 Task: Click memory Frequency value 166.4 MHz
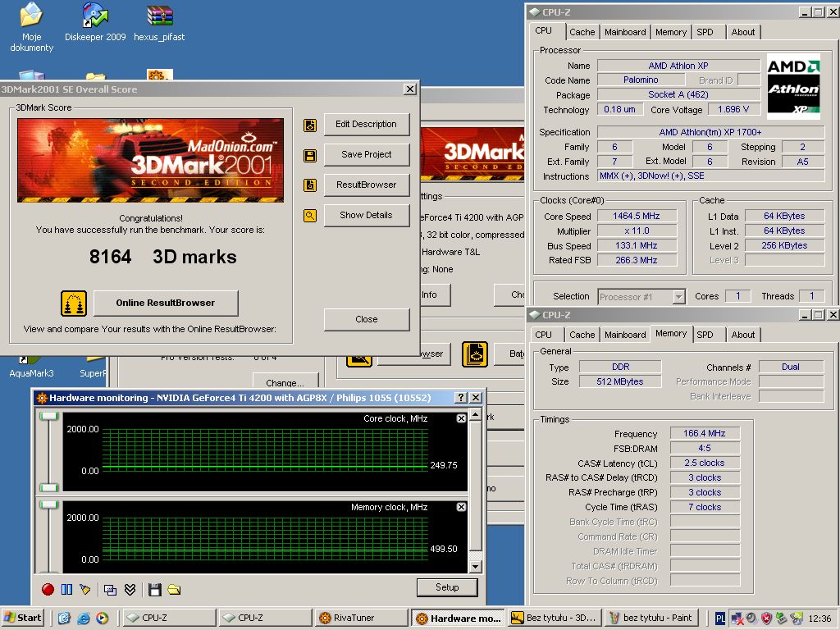coord(705,433)
